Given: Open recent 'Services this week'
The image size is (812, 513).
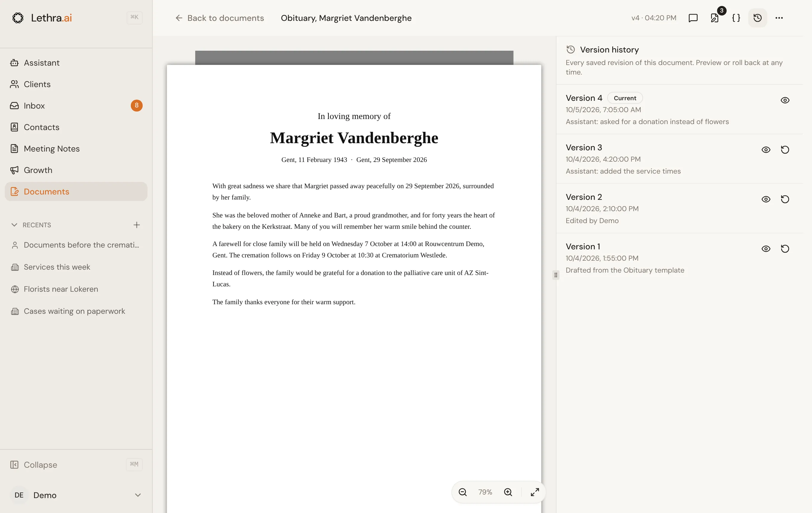Looking at the screenshot, I should point(76,267).
